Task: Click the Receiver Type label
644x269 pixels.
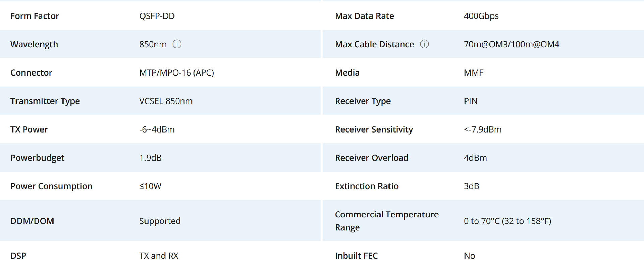Action: pos(363,101)
